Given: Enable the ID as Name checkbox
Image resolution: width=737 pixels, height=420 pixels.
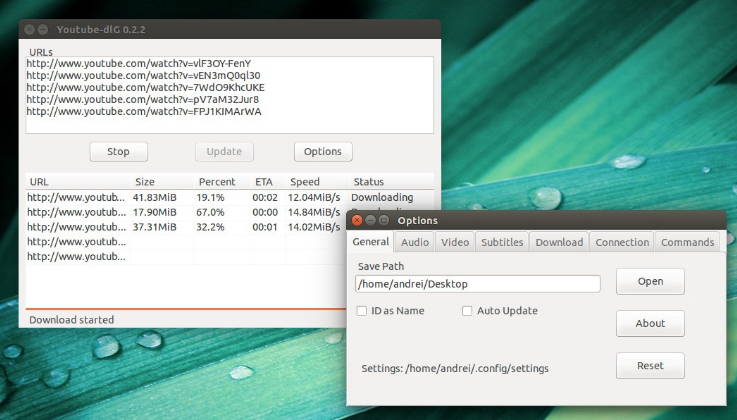Looking at the screenshot, I should 361,311.
